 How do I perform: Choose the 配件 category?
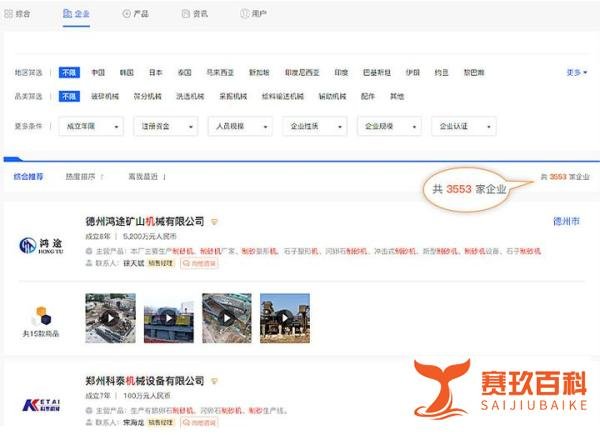pos(367,96)
